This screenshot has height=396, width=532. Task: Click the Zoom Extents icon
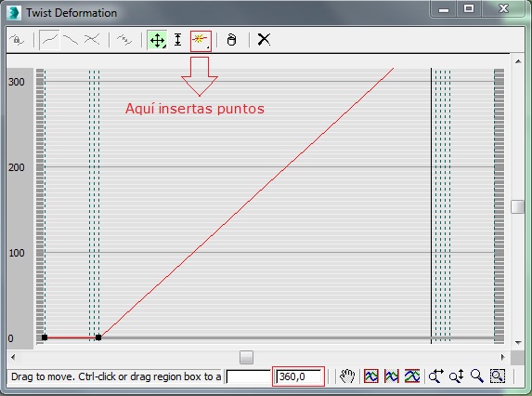[371, 376]
